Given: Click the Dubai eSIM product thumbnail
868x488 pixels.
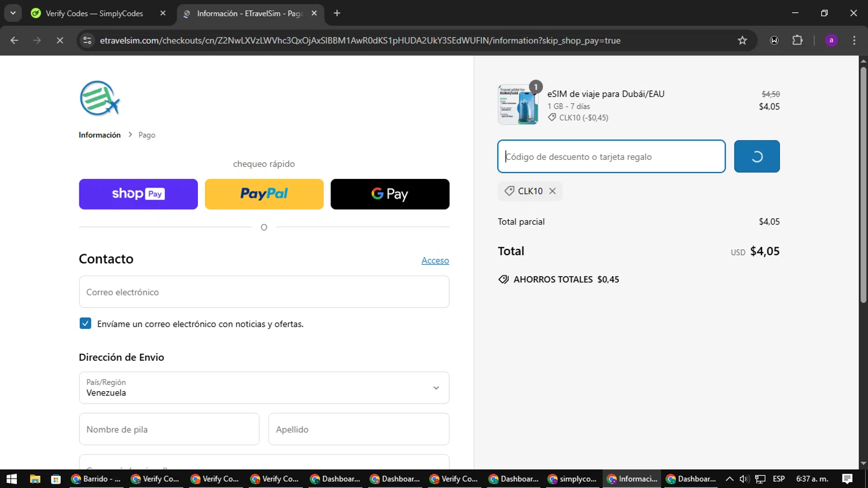Looking at the screenshot, I should 518,105.
